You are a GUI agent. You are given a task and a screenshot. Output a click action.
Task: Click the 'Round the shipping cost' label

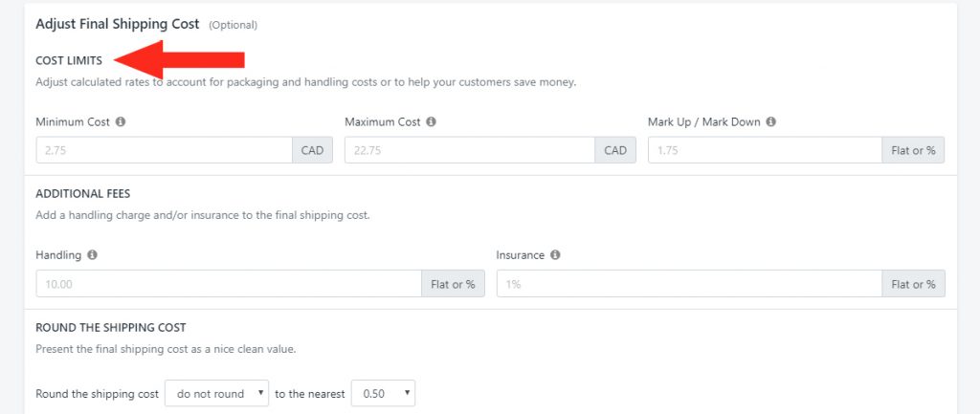97,394
